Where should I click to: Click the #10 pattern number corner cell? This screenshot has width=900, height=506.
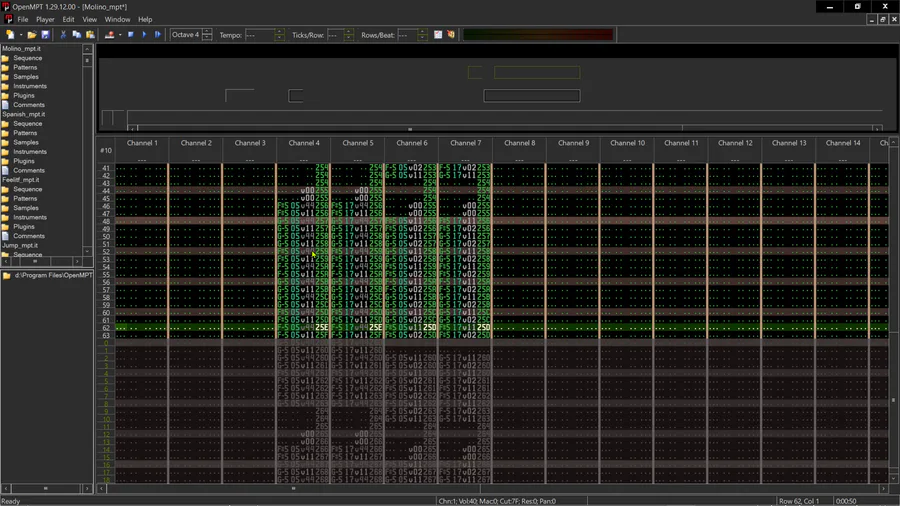(x=106, y=150)
